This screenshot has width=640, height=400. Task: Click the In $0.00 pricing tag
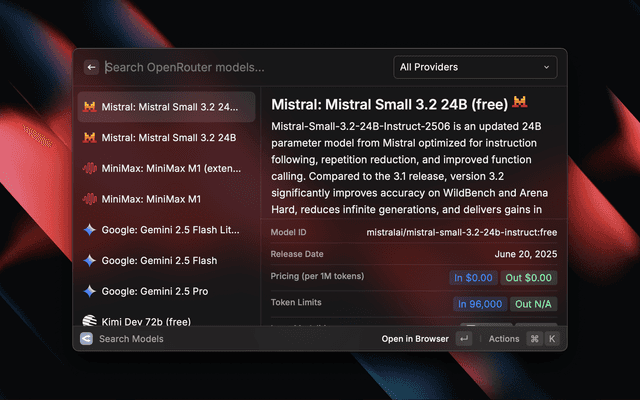point(473,277)
